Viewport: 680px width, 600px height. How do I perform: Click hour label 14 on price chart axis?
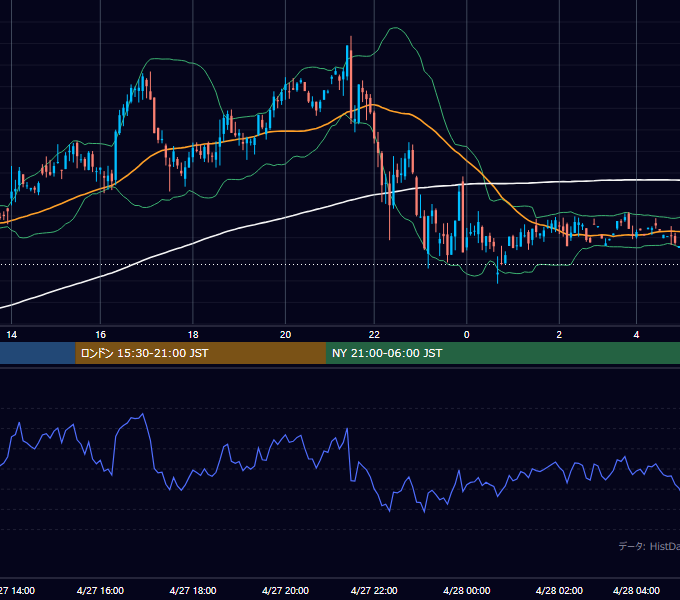click(12, 335)
